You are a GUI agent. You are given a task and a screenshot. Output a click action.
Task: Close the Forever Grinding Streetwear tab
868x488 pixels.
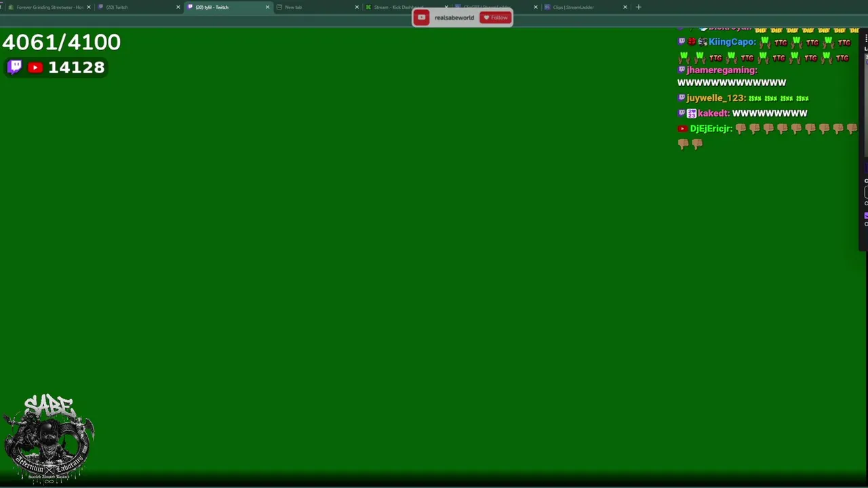pos(89,7)
